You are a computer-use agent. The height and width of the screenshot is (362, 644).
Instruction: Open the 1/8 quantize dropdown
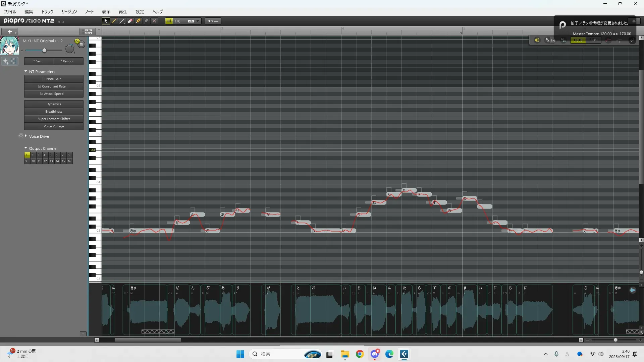(x=198, y=21)
